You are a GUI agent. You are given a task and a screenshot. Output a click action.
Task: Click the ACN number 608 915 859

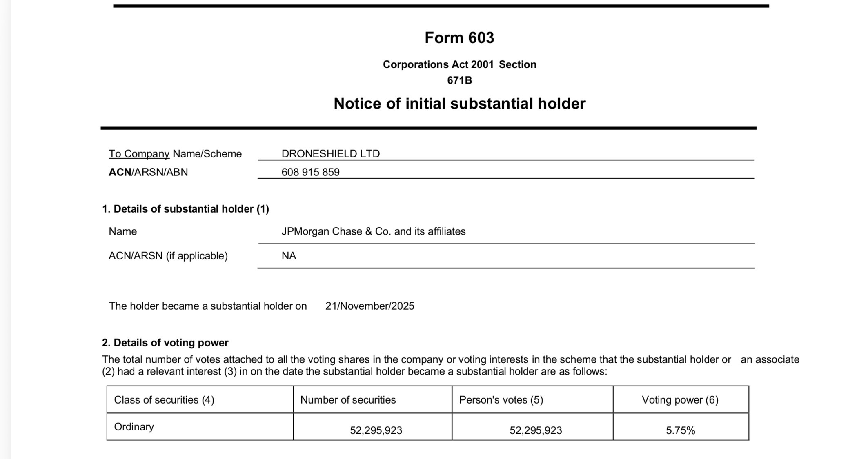310,172
